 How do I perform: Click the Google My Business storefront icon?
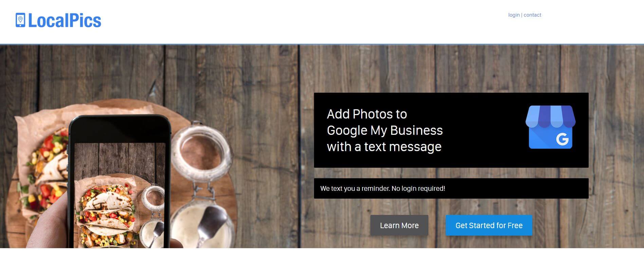[550, 127]
